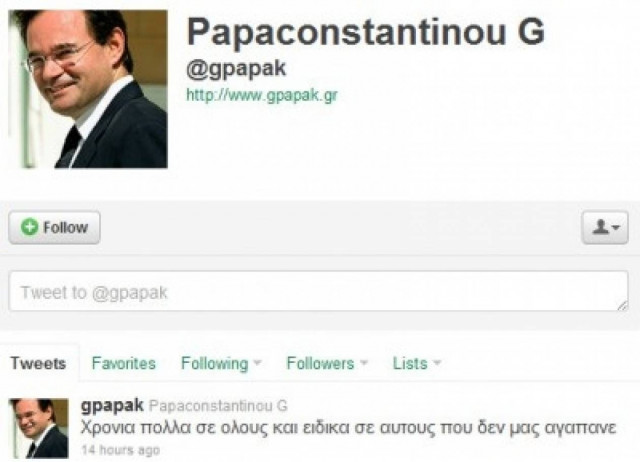Click the arrow next to Lists
Image resolution: width=640 pixels, height=462 pixels.
[437, 362]
